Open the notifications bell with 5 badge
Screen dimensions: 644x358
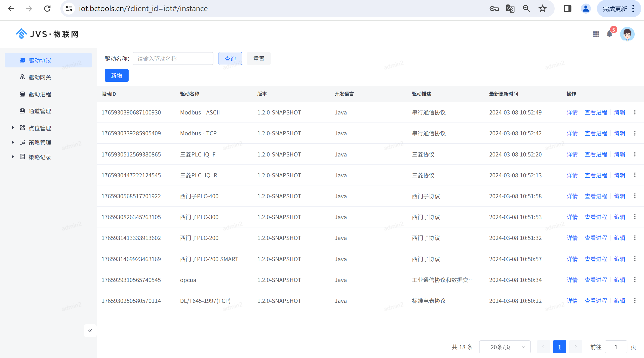click(609, 34)
